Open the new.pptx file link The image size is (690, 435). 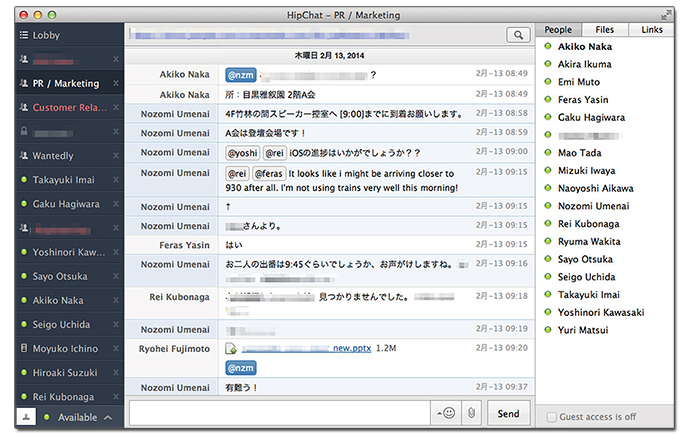pyautogui.click(x=306, y=348)
